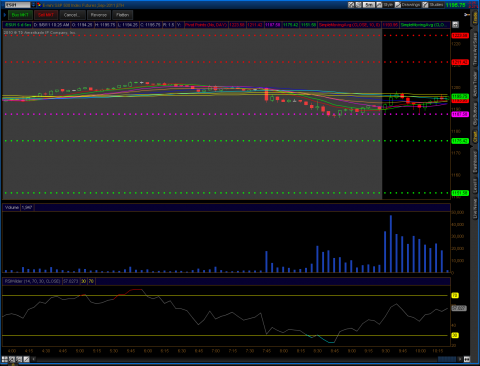
Task: Click the study labels collapse icon
Action: coord(455,25)
